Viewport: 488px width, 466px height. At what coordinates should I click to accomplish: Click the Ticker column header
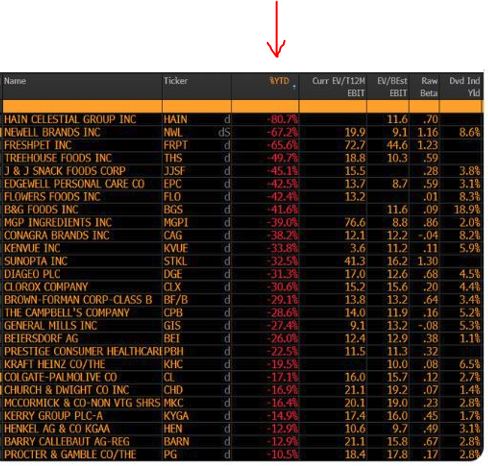coord(176,81)
